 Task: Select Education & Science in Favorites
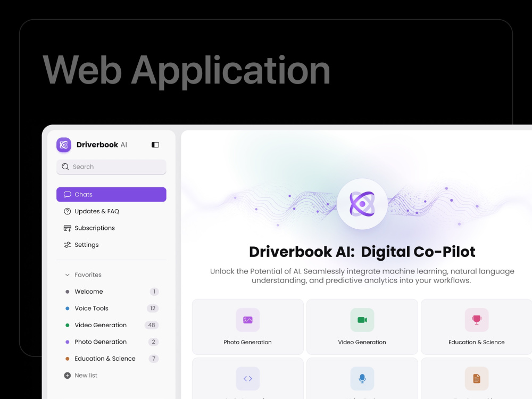tap(105, 358)
